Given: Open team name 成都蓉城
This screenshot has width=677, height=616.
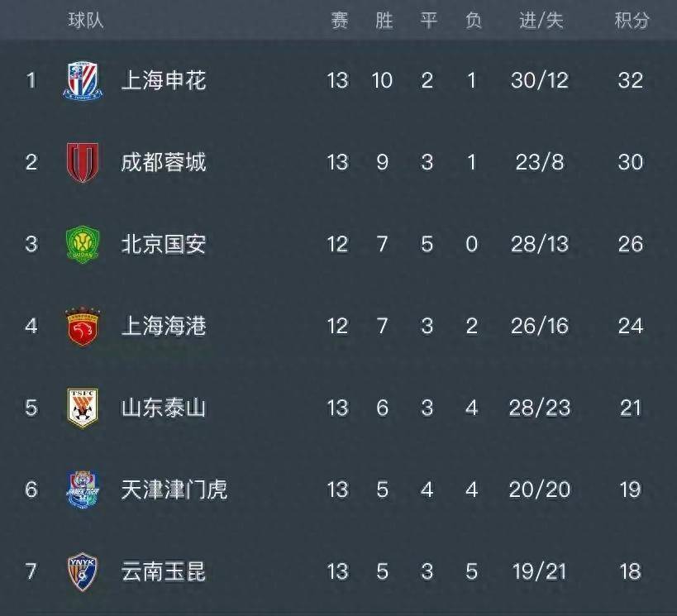Looking at the screenshot, I should (x=164, y=162).
